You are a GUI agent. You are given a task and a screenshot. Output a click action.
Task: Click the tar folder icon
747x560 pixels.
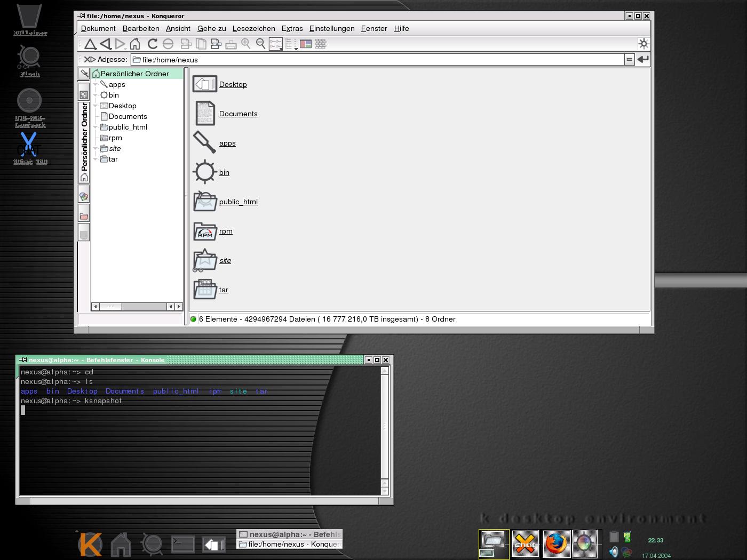click(205, 290)
